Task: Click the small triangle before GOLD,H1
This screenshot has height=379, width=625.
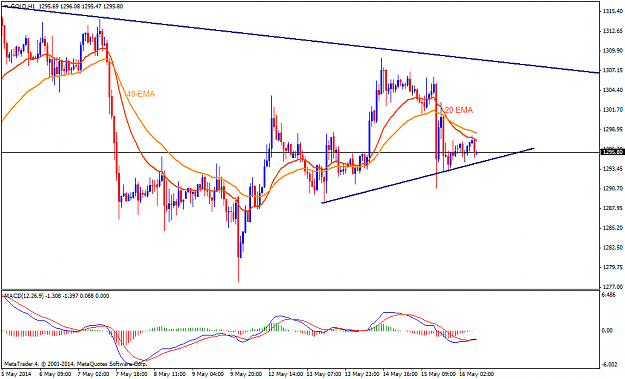Action: tap(5, 7)
